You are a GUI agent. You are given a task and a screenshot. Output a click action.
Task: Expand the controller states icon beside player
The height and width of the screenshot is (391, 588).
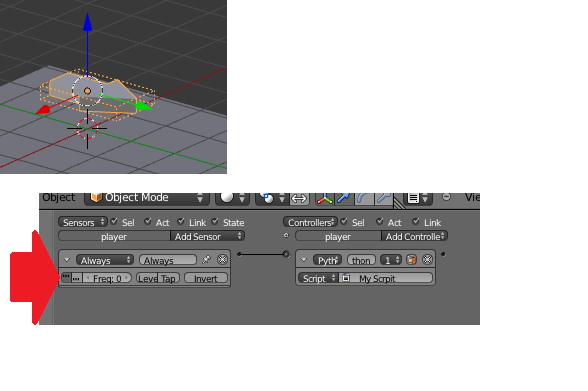[286, 235]
